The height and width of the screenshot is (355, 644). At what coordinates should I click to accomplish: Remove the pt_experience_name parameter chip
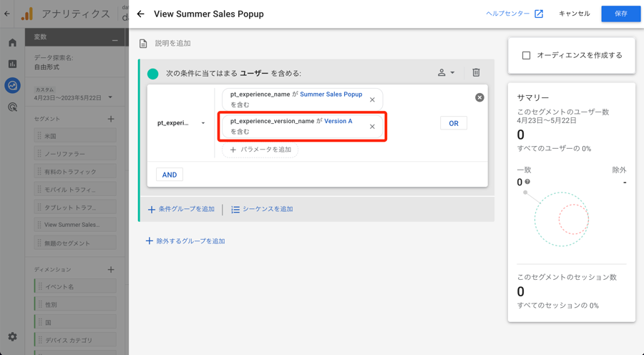pyautogui.click(x=372, y=99)
